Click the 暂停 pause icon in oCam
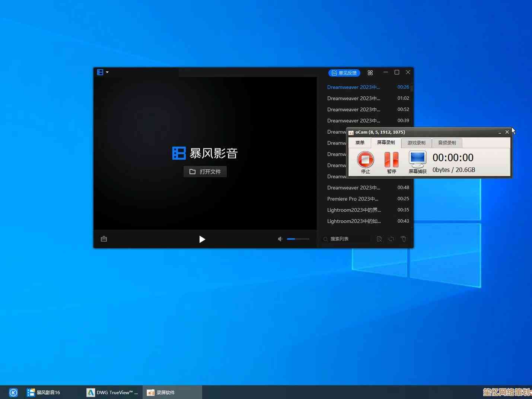The image size is (532, 399). (x=391, y=160)
